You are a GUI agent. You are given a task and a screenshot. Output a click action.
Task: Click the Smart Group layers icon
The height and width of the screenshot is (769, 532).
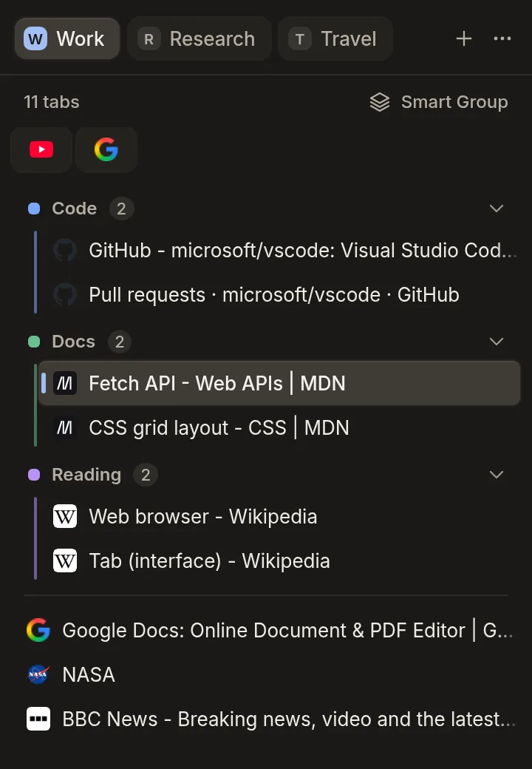click(x=380, y=102)
